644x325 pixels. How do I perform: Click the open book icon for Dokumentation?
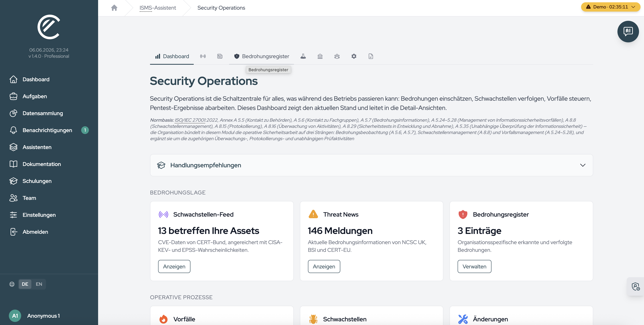click(x=13, y=164)
